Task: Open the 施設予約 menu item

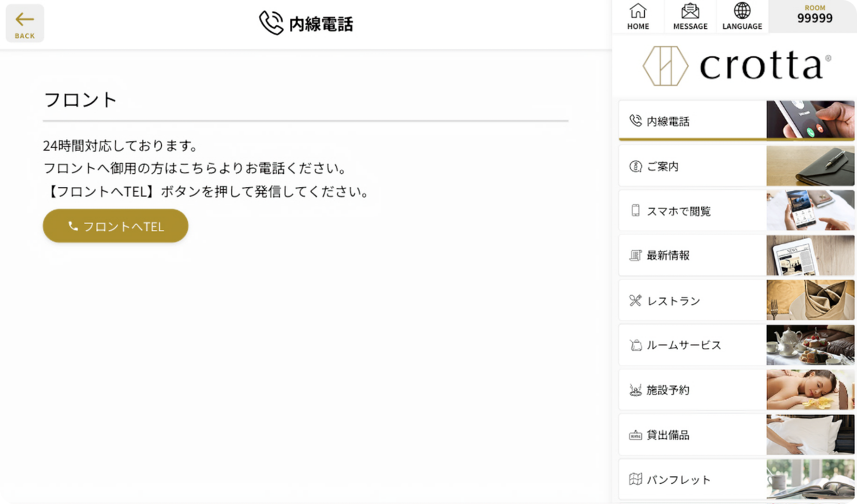Action: point(668,390)
